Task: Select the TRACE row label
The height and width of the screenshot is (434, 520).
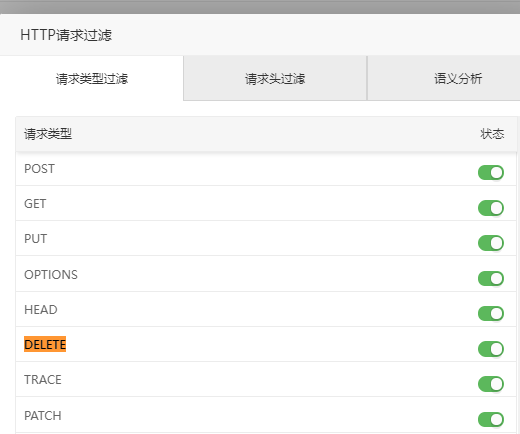Action: tap(43, 380)
